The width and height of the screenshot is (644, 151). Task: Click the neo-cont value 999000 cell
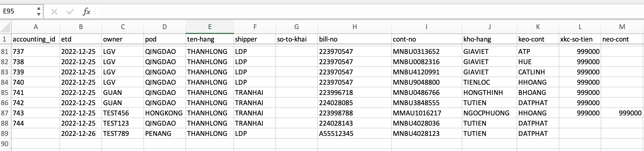click(x=622, y=113)
